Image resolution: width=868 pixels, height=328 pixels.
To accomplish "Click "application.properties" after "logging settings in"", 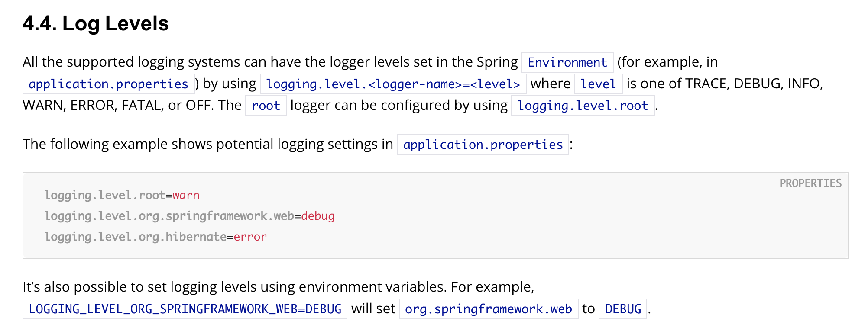I will pyautogui.click(x=483, y=145).
